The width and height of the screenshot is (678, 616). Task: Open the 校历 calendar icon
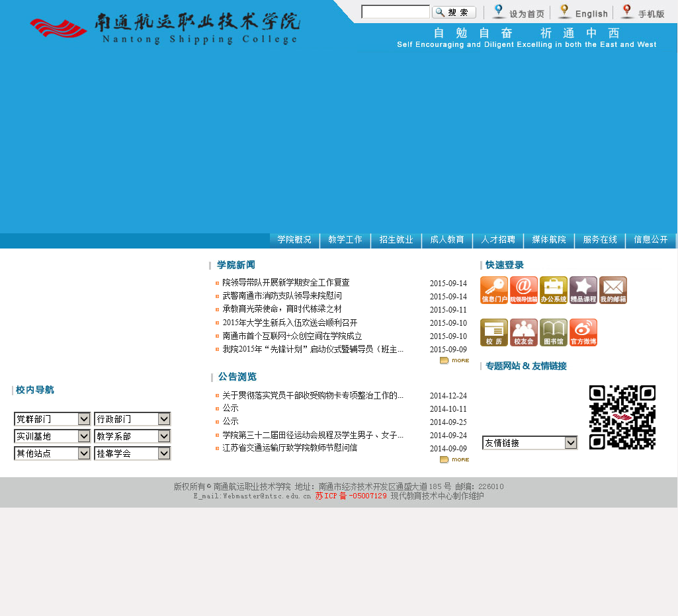click(x=494, y=332)
